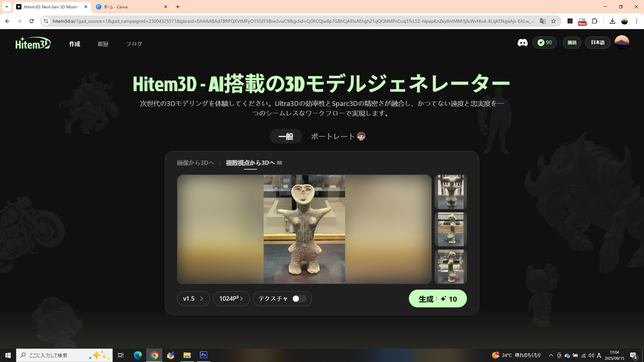Open Chrome three-dot menu
The height and width of the screenshot is (362, 644).
tap(637, 21)
